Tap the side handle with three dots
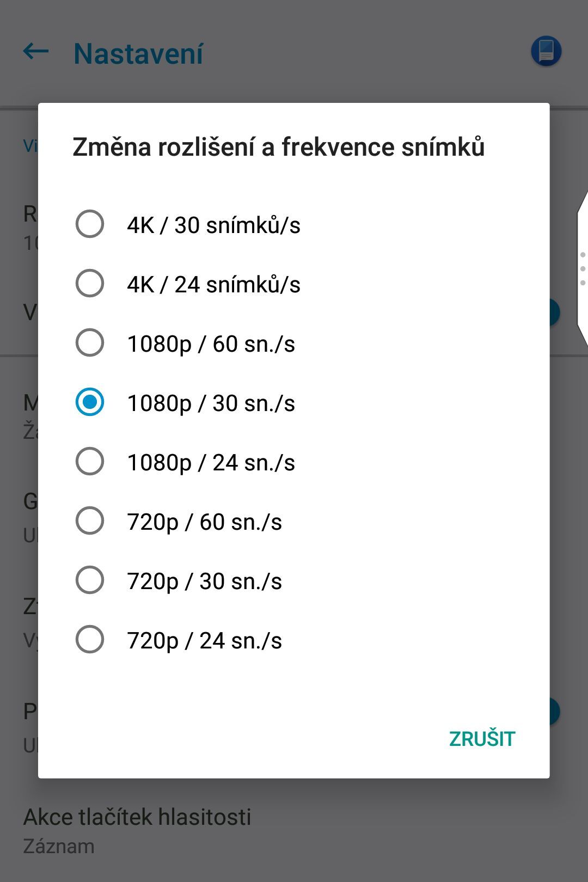588x882 pixels. pos(582,269)
